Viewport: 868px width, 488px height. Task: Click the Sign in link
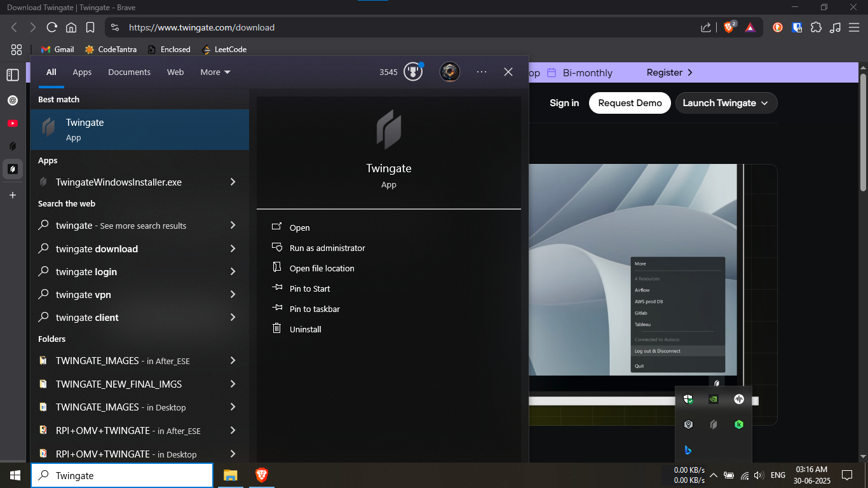[564, 103]
